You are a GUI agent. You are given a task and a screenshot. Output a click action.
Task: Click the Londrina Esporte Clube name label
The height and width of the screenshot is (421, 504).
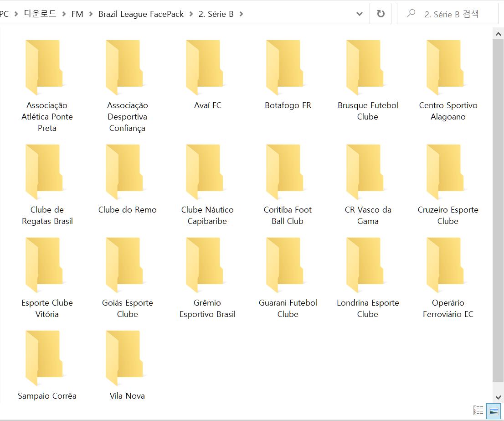pos(368,308)
